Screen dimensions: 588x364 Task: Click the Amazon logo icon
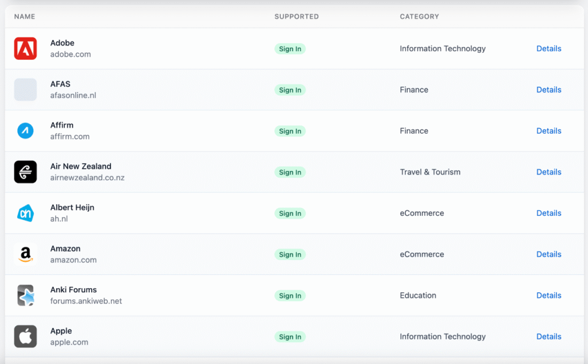(25, 254)
